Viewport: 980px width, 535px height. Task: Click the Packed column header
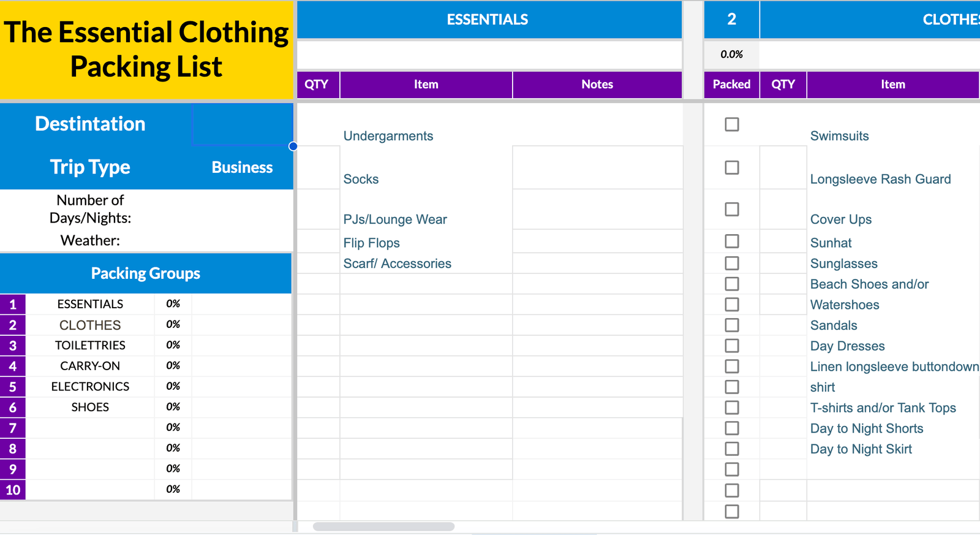(x=731, y=85)
